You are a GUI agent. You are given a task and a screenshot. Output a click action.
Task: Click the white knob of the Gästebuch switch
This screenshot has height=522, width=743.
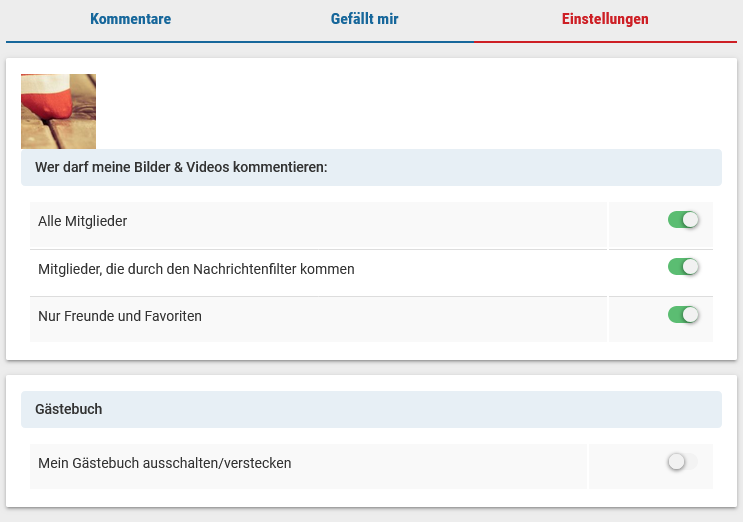[677, 462]
